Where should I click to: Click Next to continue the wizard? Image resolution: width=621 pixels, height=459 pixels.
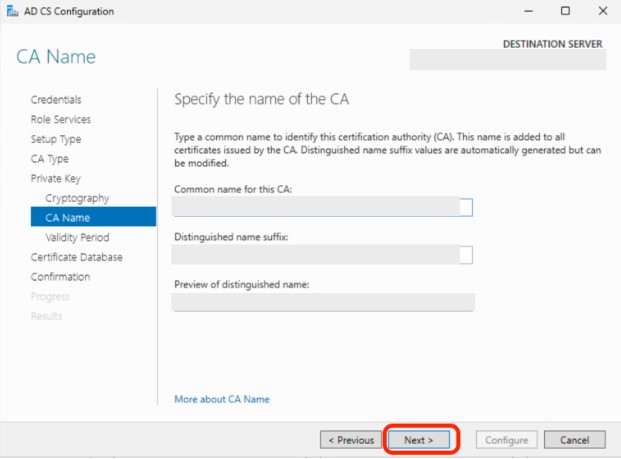pyautogui.click(x=418, y=440)
